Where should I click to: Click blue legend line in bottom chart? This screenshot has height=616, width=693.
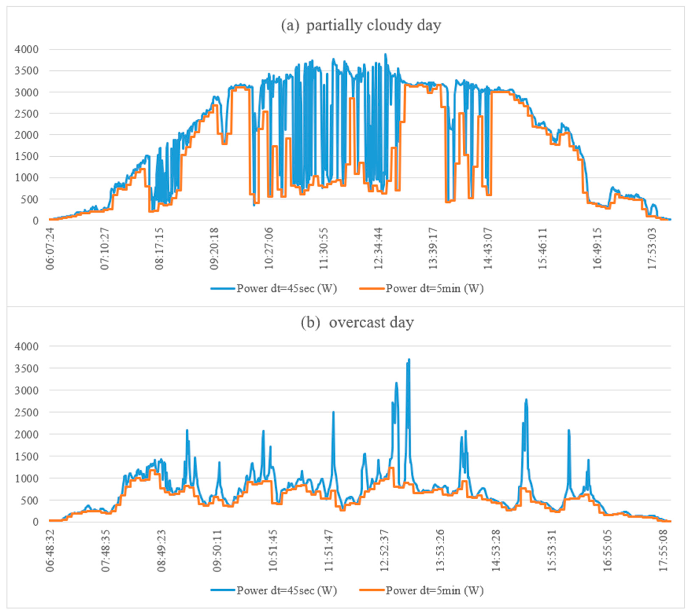(x=223, y=591)
